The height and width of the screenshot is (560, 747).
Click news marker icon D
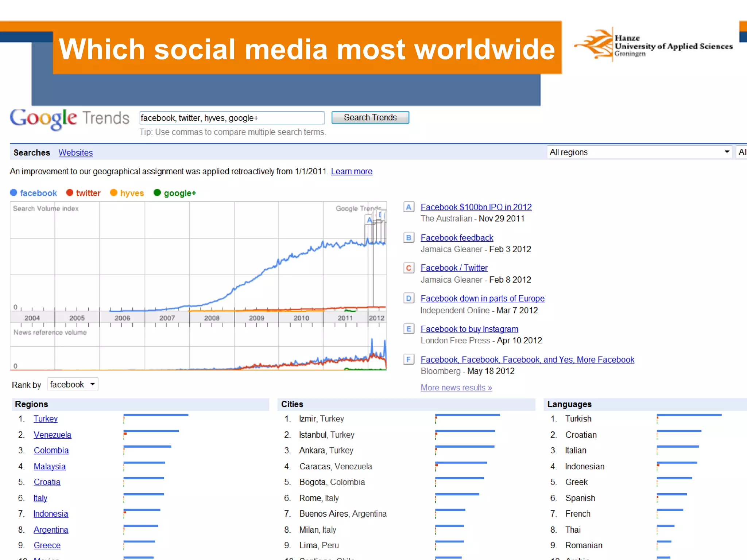tap(409, 298)
